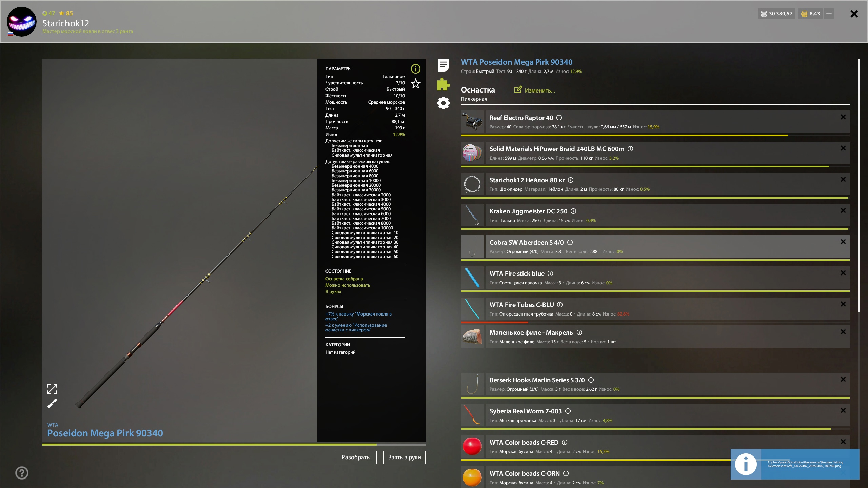Remove Berserk Hooks Marlin Series S 3/0
The image size is (868, 488).
[843, 379]
